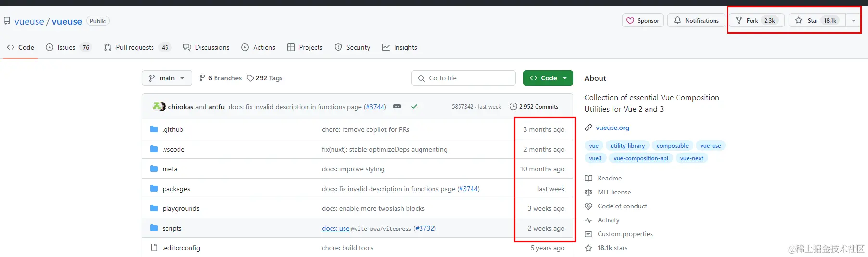868x257 pixels.
Task: Open the Notifications bell button
Action: (696, 20)
